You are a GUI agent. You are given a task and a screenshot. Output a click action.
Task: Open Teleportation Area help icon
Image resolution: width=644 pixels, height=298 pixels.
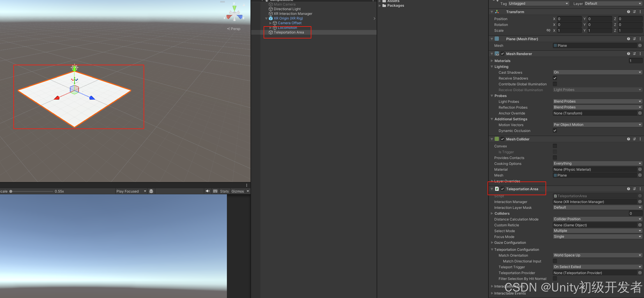tap(629, 189)
